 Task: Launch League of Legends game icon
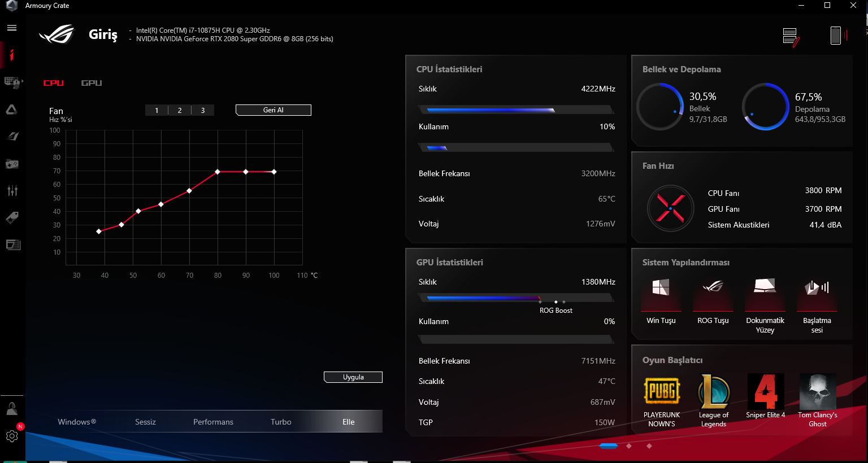coord(714,391)
